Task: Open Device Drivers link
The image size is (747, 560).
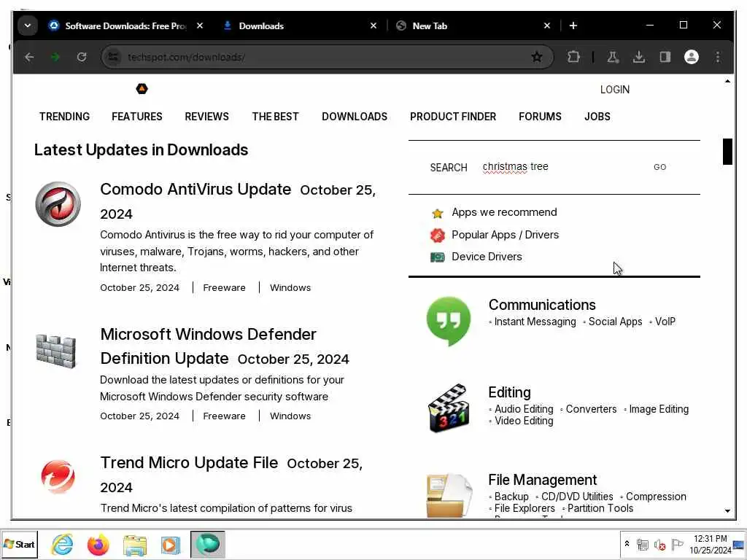Action: pyautogui.click(x=487, y=257)
